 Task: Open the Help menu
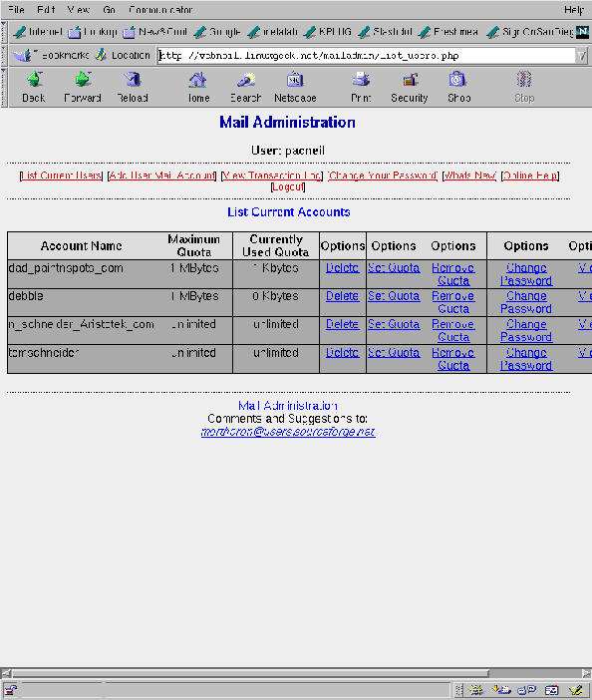click(574, 9)
